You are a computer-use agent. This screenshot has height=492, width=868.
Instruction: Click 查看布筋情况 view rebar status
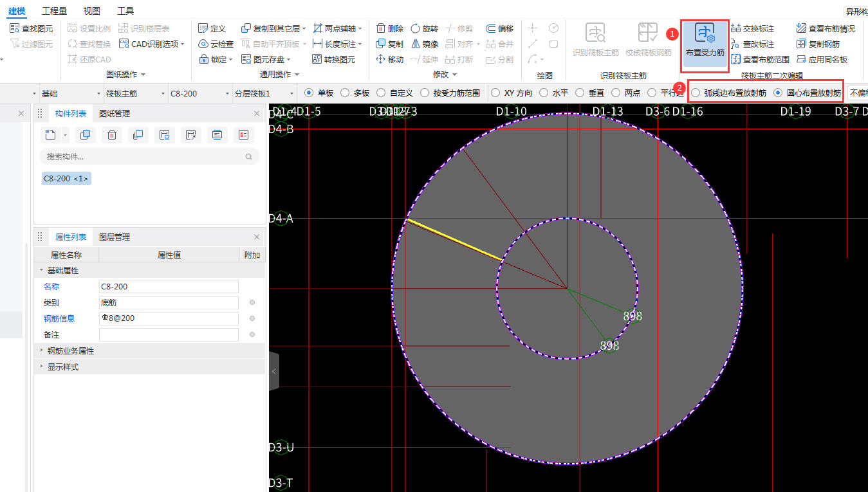tap(826, 28)
